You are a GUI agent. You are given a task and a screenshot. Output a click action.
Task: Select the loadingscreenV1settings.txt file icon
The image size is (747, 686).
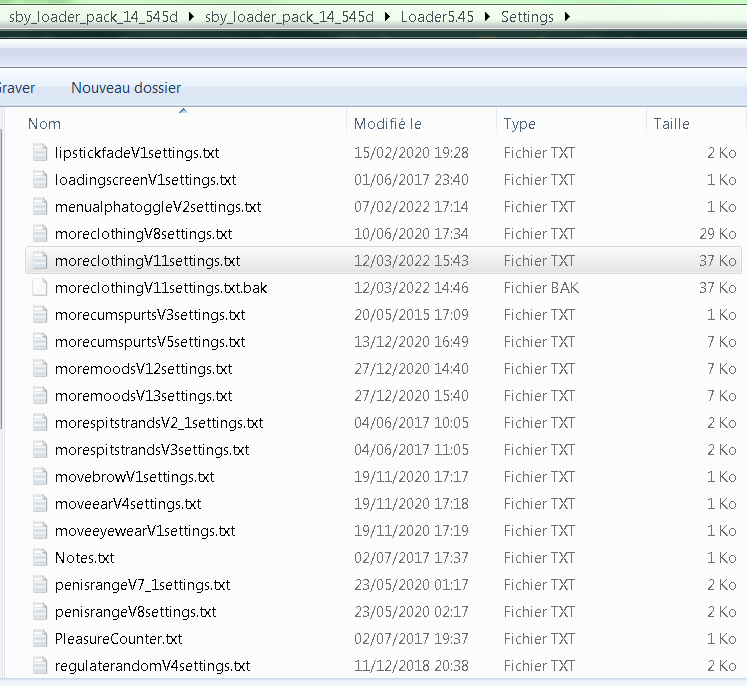pos(40,180)
